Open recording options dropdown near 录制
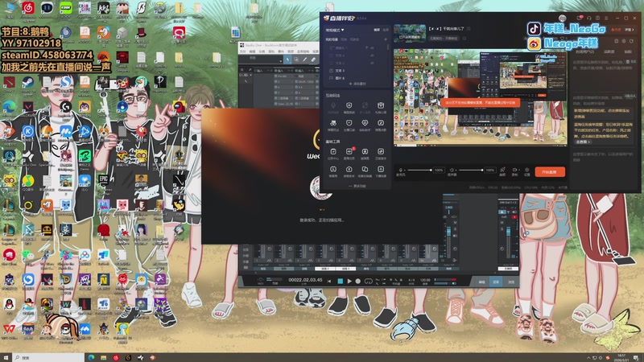This screenshot has width=644, height=362. click(519, 170)
